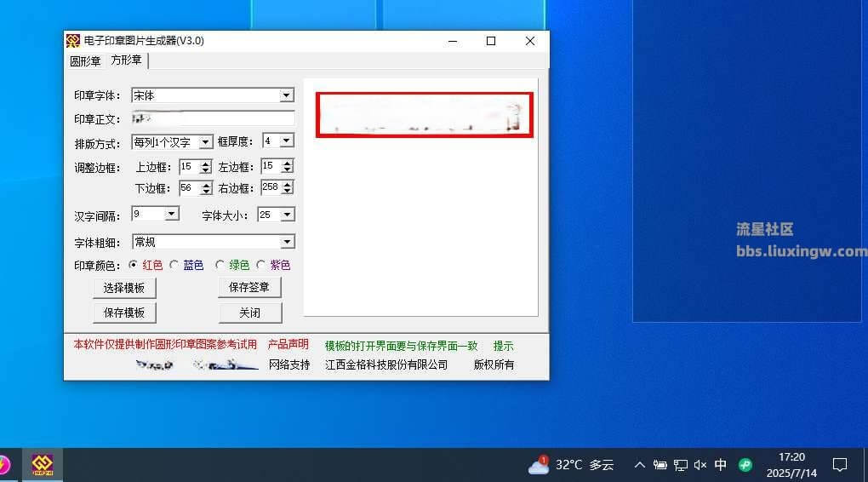The height and width of the screenshot is (482, 868).
Task: Click the 提示 green text label
Action: [x=503, y=346]
